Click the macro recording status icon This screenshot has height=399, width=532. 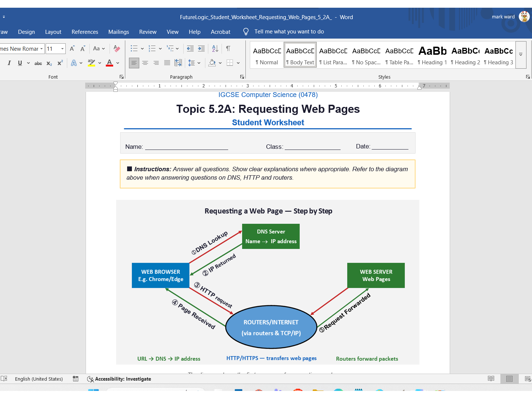[x=76, y=379]
